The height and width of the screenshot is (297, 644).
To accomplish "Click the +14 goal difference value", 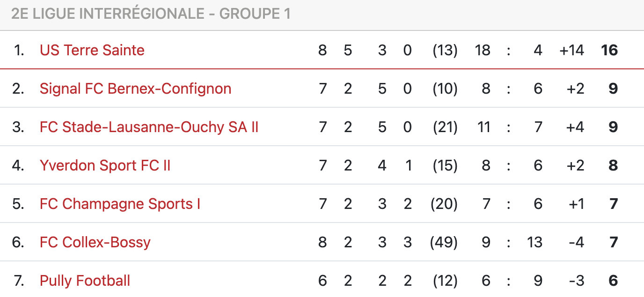I will 571,50.
